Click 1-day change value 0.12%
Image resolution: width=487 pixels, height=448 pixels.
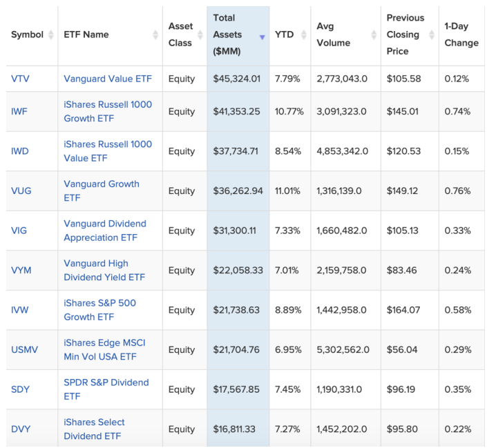[x=457, y=79]
